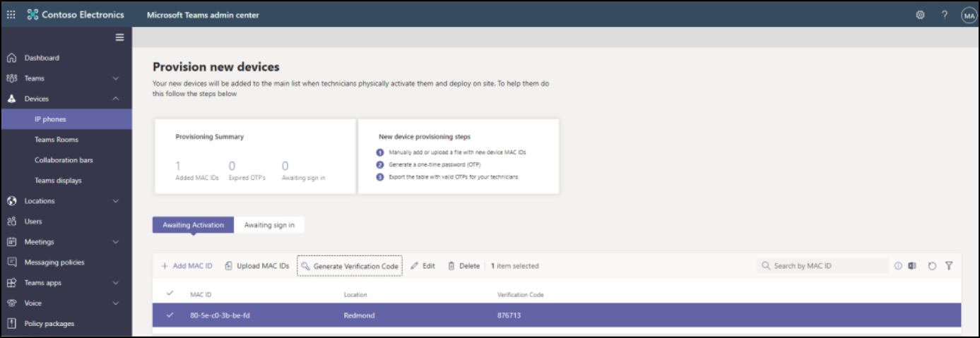Export table to Excel icon
Screen dimensions: 980x338
(912, 266)
